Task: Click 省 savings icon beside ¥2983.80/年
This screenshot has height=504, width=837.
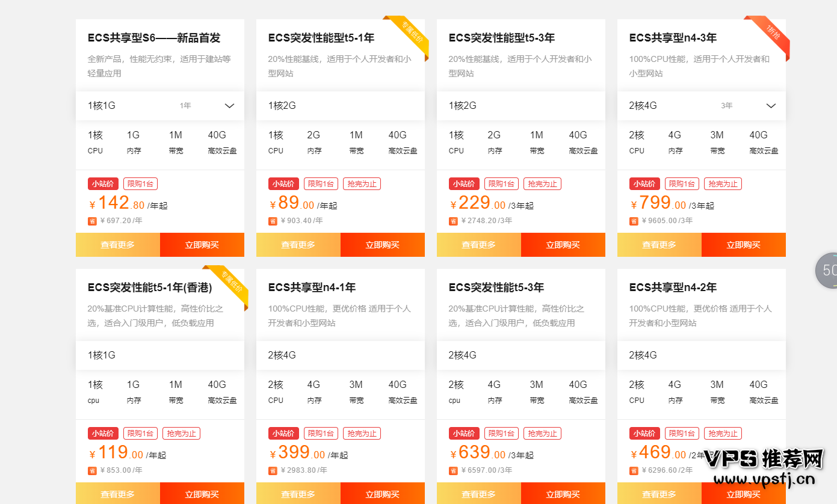Action: pyautogui.click(x=273, y=470)
